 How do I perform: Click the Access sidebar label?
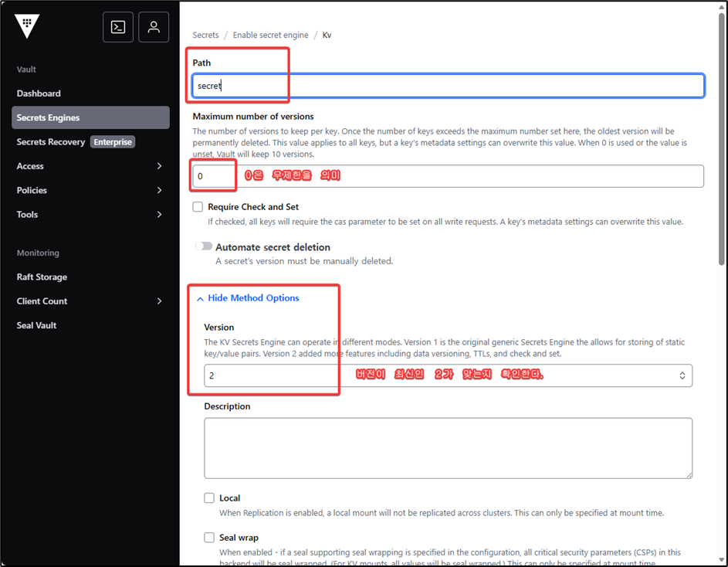click(x=30, y=166)
